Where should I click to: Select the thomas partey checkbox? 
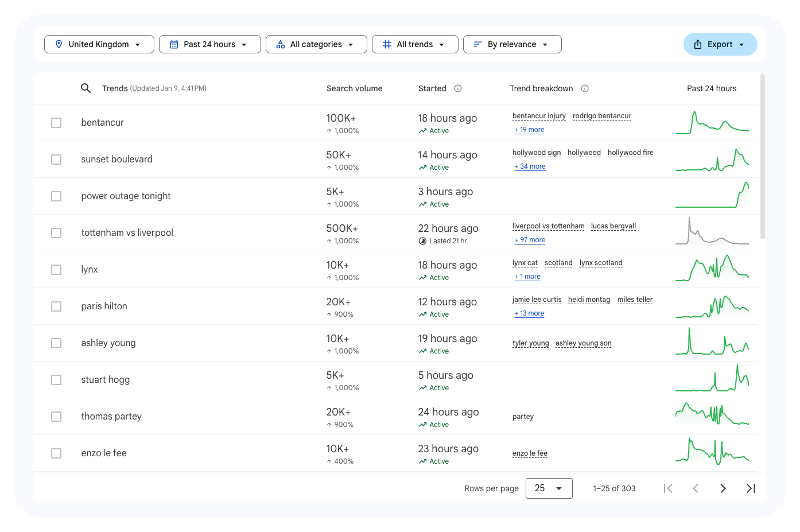click(56, 417)
